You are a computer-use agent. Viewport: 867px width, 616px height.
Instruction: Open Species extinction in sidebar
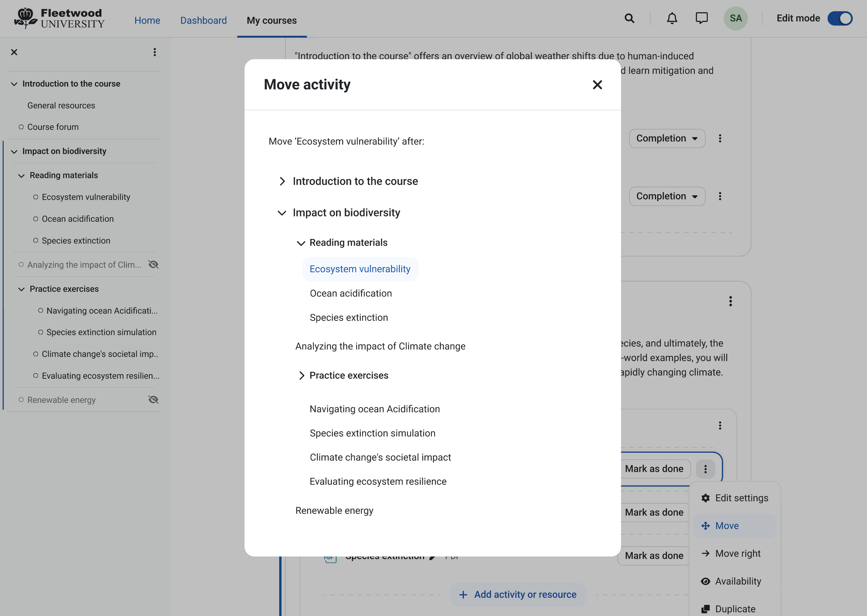[76, 241]
